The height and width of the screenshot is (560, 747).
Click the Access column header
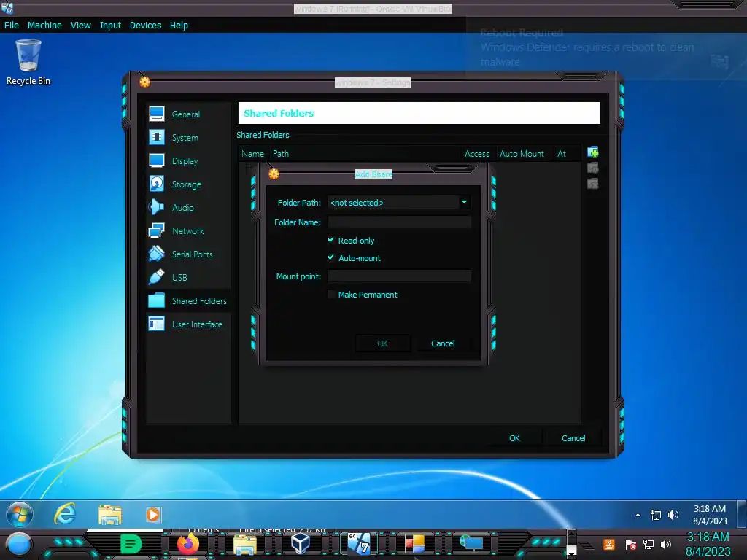pos(477,154)
